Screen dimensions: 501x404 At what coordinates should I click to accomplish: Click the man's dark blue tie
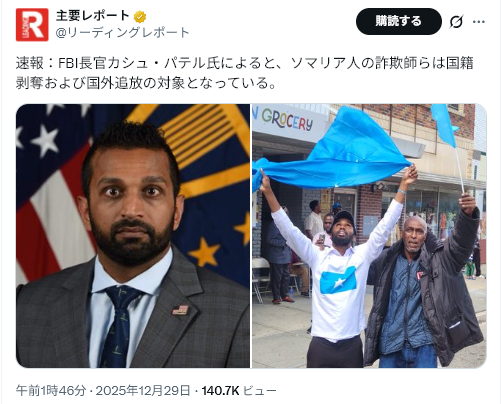click(119, 326)
